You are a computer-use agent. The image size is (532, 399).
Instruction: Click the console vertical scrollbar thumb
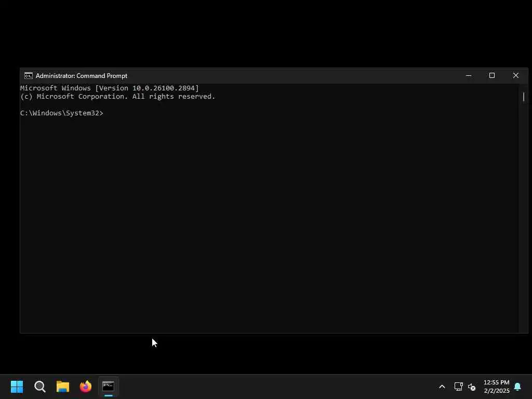524,97
